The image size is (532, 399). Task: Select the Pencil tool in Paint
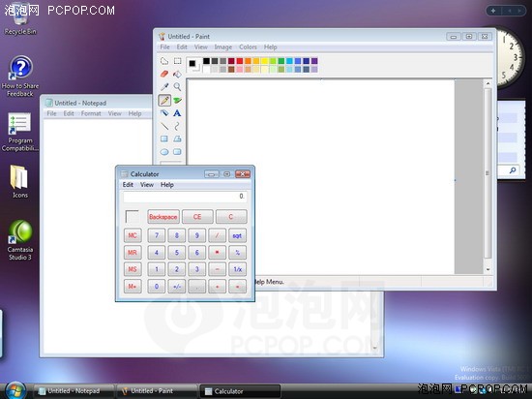(x=164, y=100)
